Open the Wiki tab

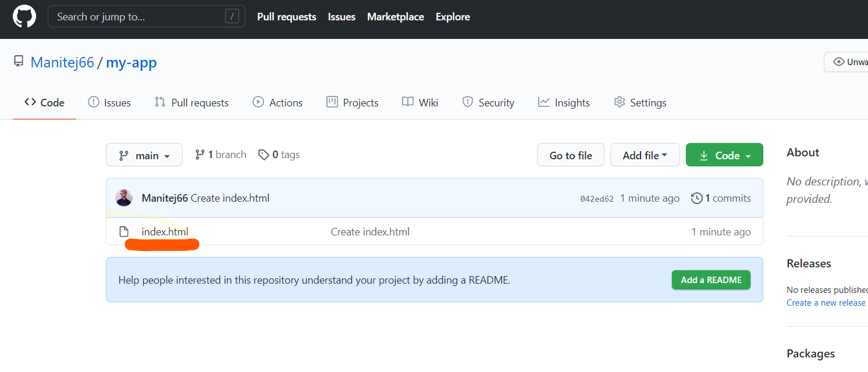pos(420,102)
